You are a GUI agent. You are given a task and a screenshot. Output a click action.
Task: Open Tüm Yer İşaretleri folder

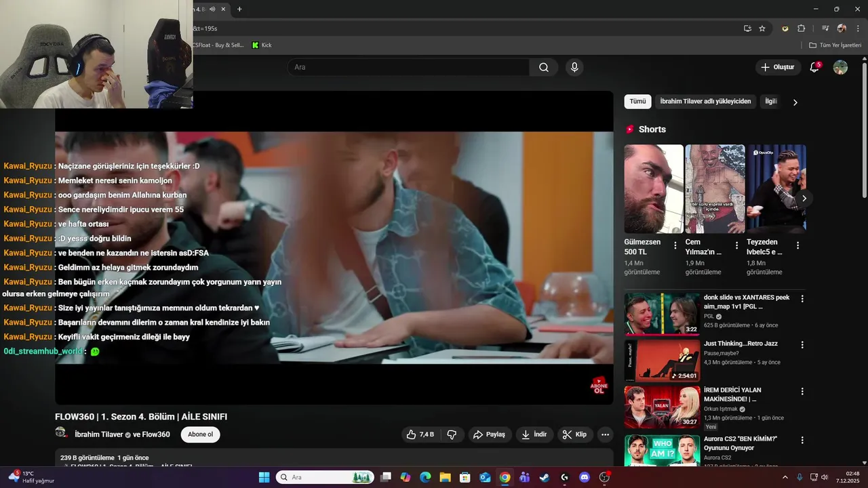tap(835, 45)
